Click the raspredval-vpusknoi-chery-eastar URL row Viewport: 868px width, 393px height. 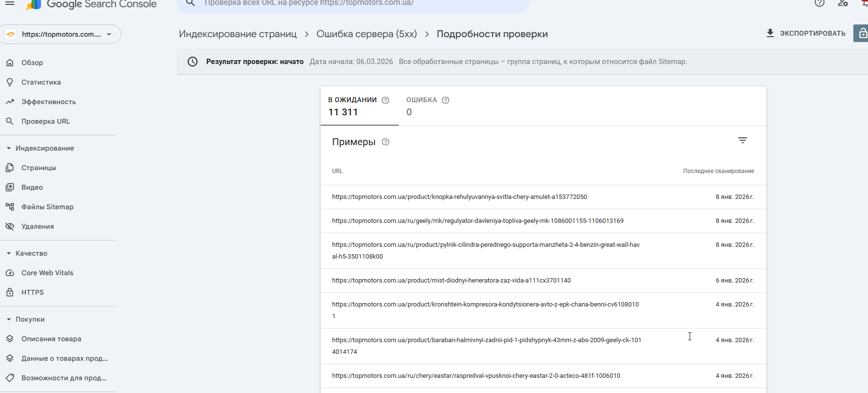point(543,376)
